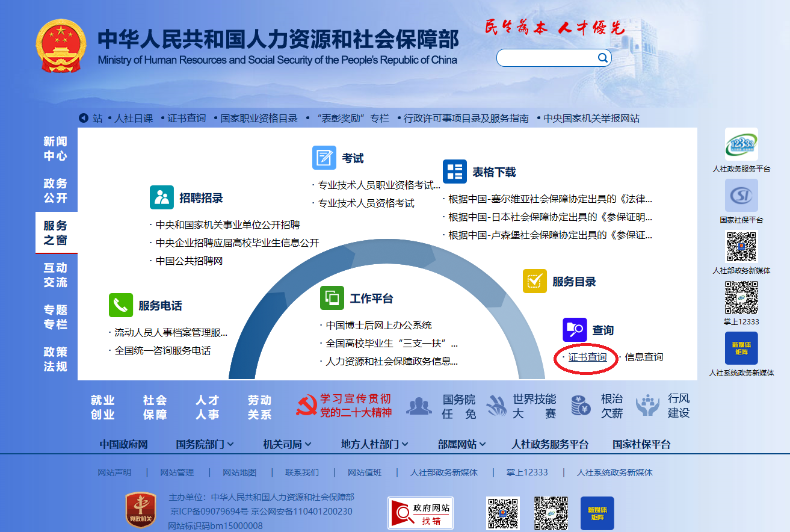The height and width of the screenshot is (532, 790).
Task: Click the national emblem logo
Action: click(61, 46)
